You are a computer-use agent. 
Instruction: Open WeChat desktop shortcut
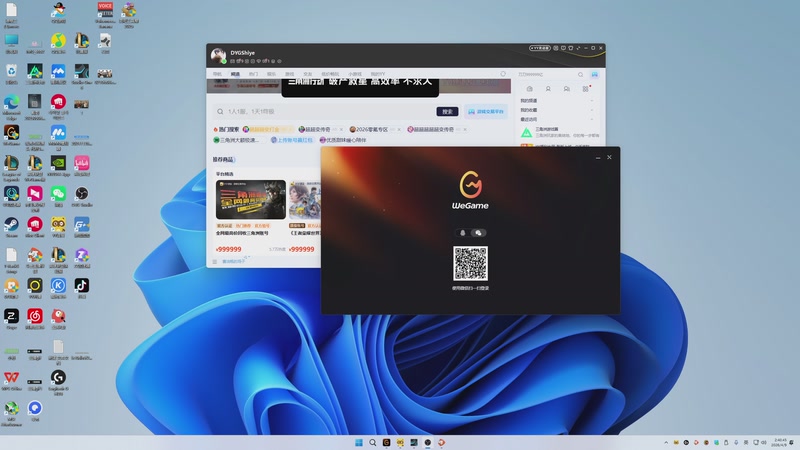[58, 194]
